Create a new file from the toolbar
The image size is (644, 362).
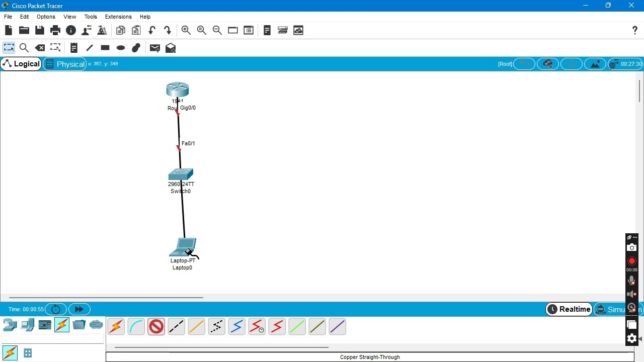(x=9, y=30)
